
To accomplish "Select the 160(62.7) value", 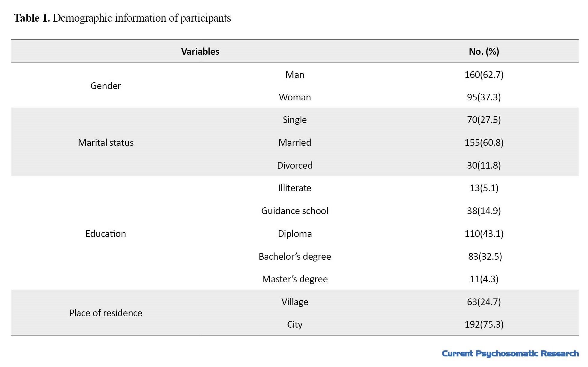I will (x=484, y=75).
